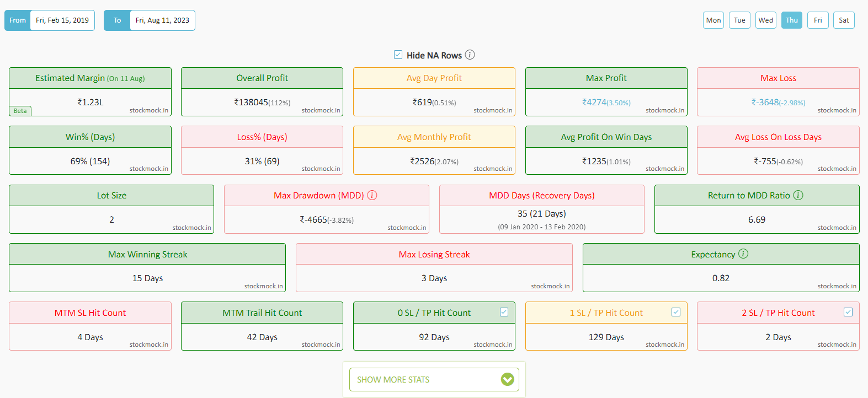Click green chevron icon in Show More Stats
Image resolution: width=868 pixels, height=398 pixels.
tap(508, 379)
